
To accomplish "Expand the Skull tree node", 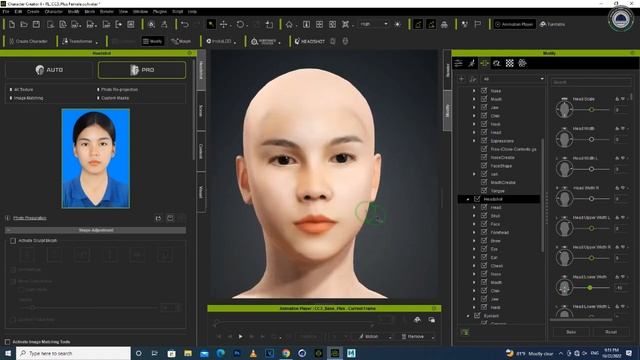I will click(474, 216).
